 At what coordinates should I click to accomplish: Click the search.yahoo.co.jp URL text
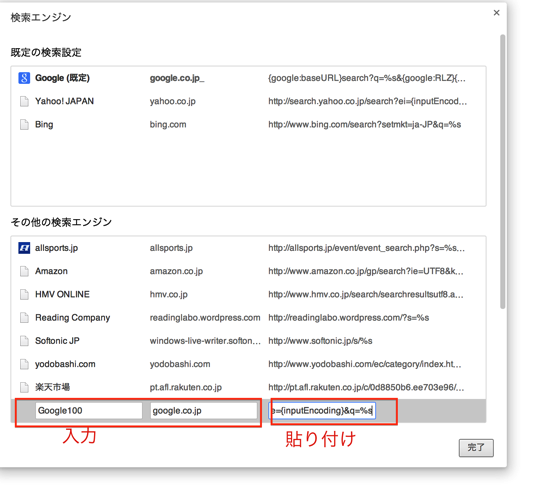tap(368, 101)
